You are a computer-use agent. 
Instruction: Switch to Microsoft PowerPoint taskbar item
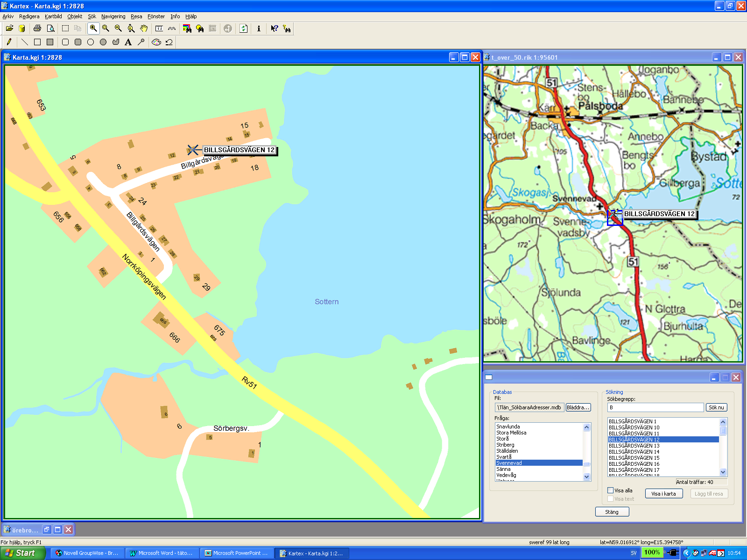click(237, 553)
